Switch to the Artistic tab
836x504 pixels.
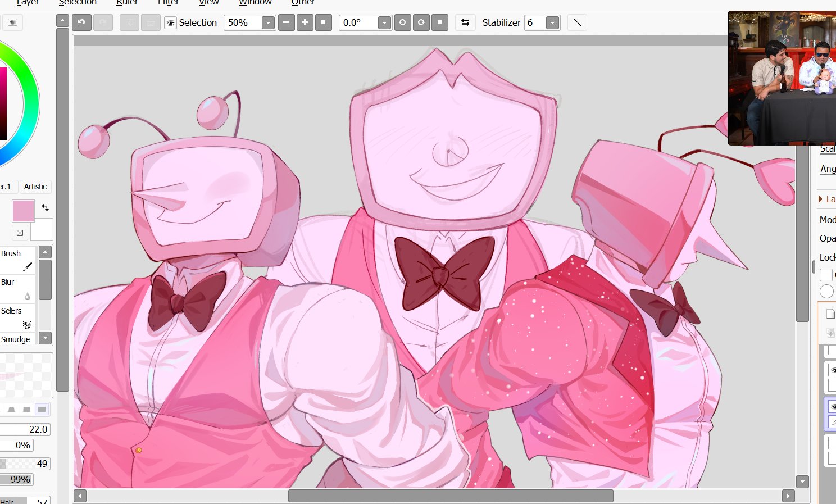(35, 187)
